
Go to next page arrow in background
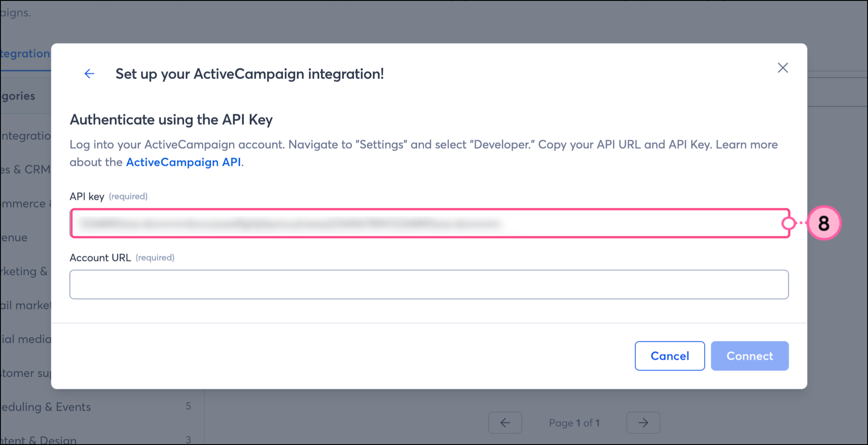(x=643, y=422)
